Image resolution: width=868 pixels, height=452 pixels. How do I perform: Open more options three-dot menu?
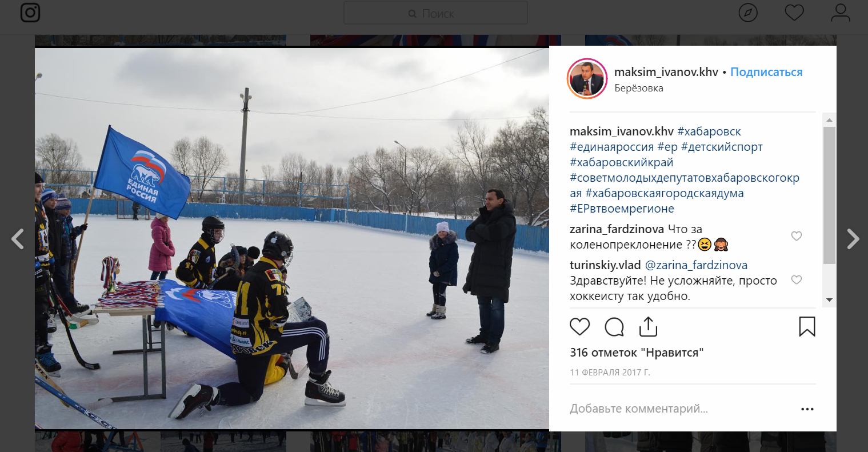pos(807,409)
